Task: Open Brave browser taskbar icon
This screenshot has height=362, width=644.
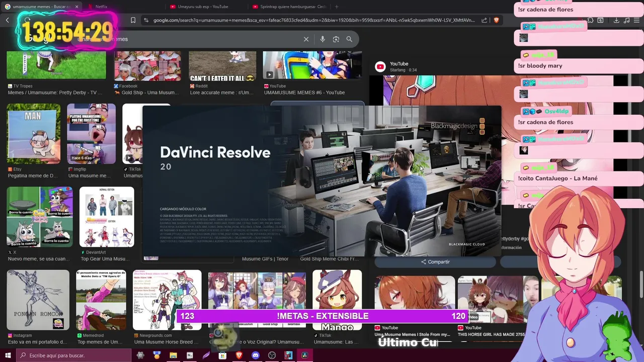Action: click(x=239, y=355)
